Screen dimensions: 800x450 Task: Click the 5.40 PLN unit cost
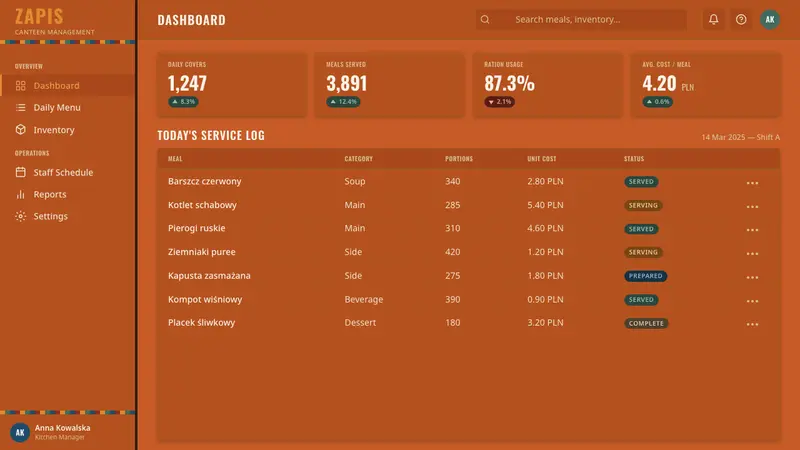tap(545, 205)
